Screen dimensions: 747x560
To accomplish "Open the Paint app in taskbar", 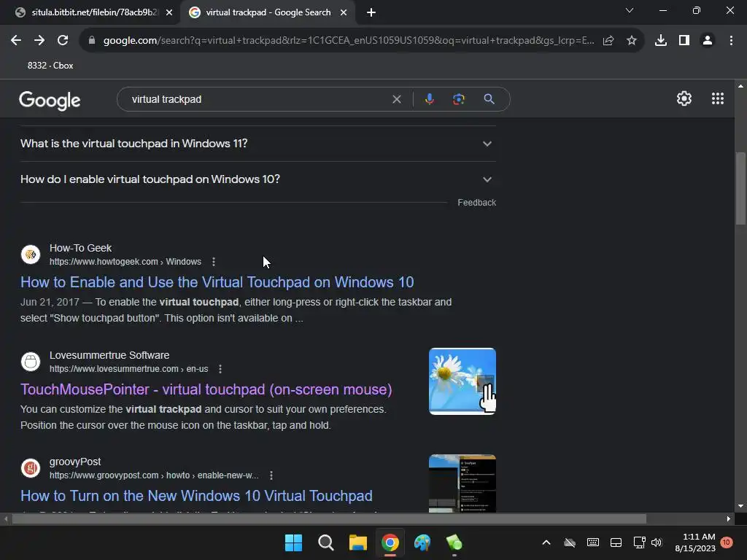I will 422,542.
